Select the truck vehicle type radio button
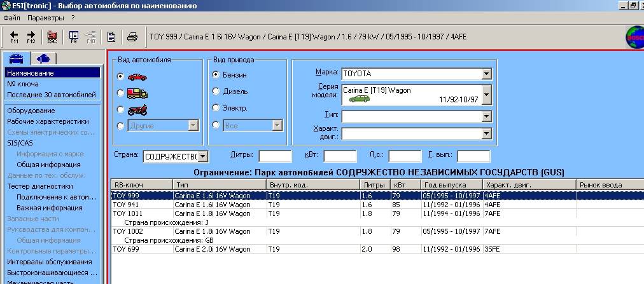Image resolution: width=644 pixels, height=284 pixels. (121, 93)
